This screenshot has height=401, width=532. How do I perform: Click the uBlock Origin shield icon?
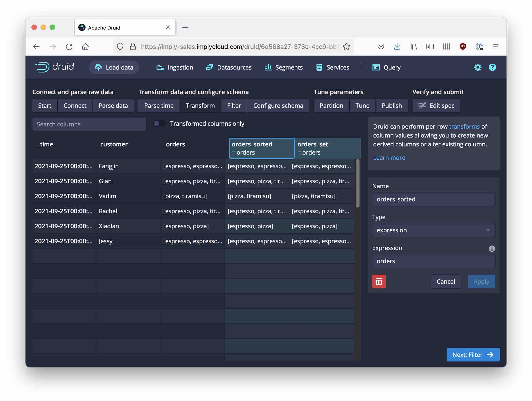[x=463, y=46]
